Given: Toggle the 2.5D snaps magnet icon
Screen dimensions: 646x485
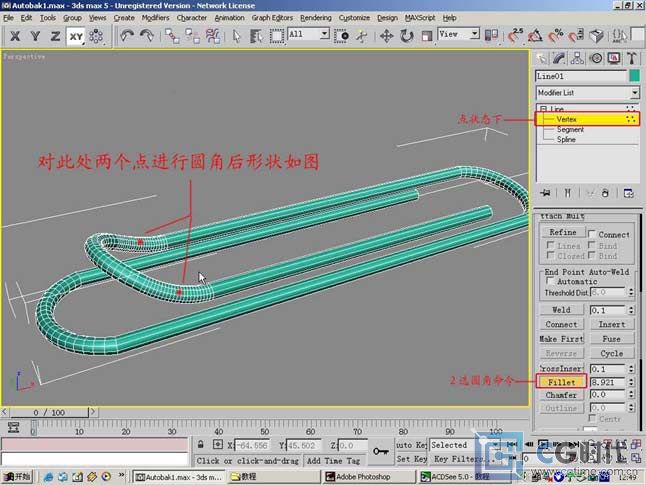Looking at the screenshot, I should pyautogui.click(x=515, y=35).
